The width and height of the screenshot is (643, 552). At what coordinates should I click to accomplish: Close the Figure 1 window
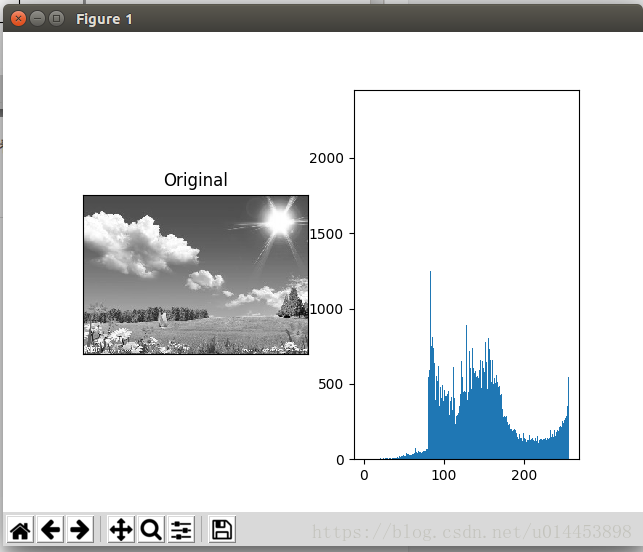(x=18, y=19)
